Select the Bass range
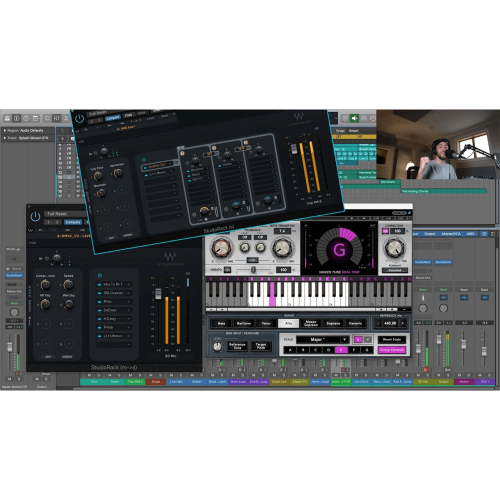The width and height of the screenshot is (500, 500). click(x=221, y=323)
